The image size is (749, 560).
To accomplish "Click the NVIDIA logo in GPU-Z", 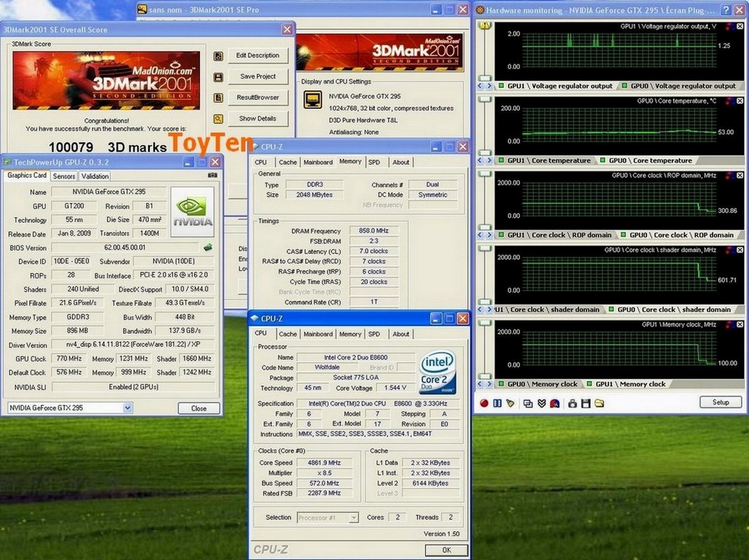I will pos(192,212).
